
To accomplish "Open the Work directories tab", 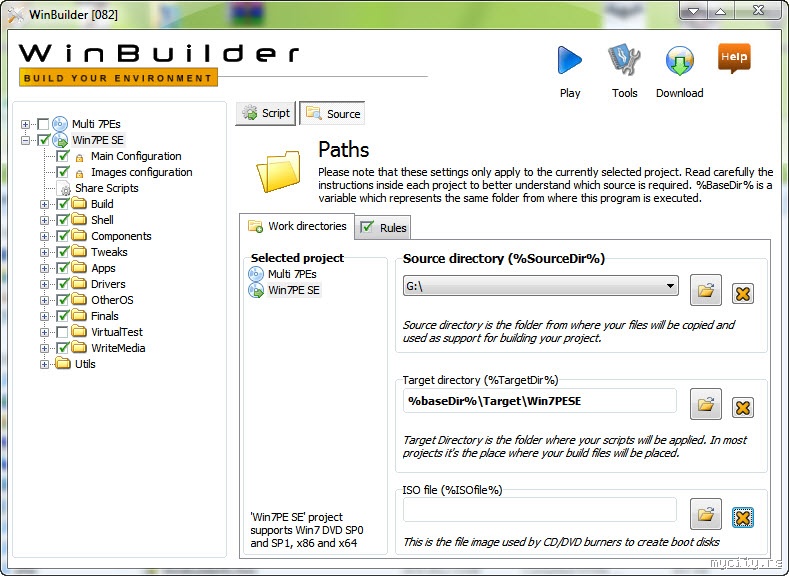I will click(297, 226).
